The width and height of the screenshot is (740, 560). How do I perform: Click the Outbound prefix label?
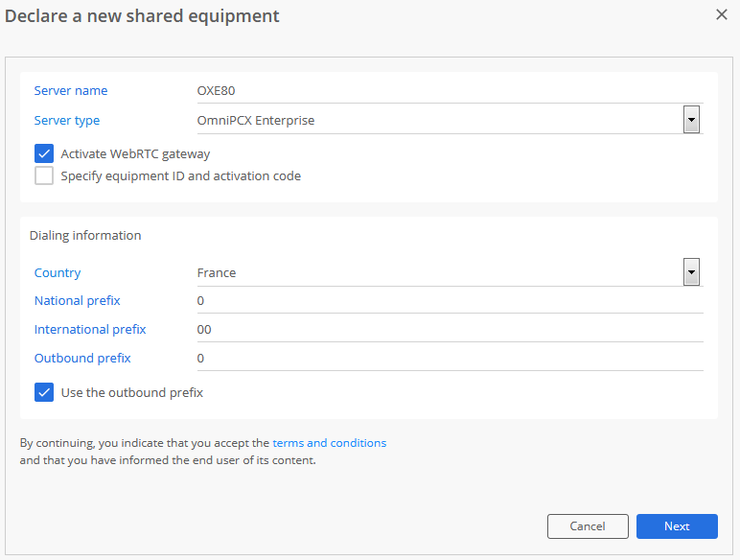[82, 359]
